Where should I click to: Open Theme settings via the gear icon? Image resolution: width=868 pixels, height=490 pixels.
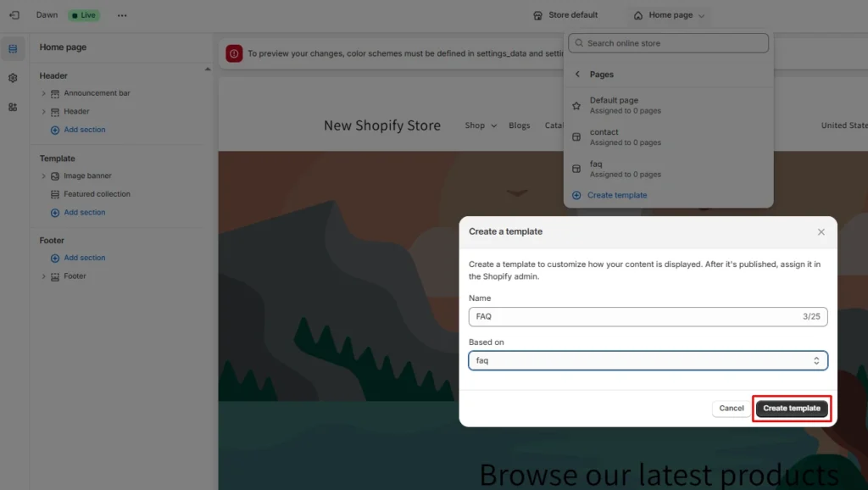13,77
